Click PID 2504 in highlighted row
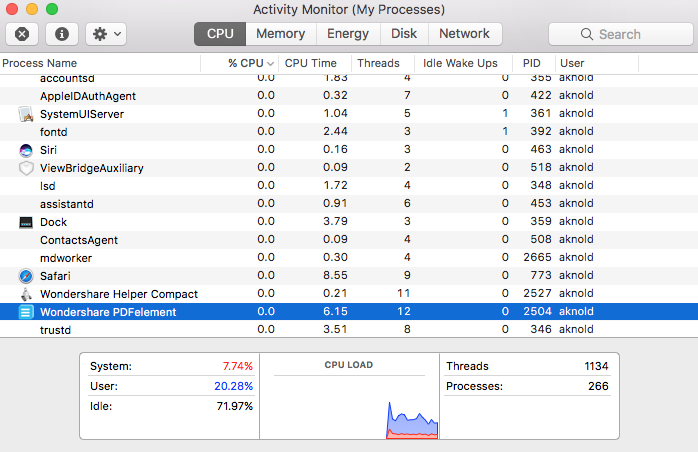The image size is (698, 452). [x=537, y=311]
